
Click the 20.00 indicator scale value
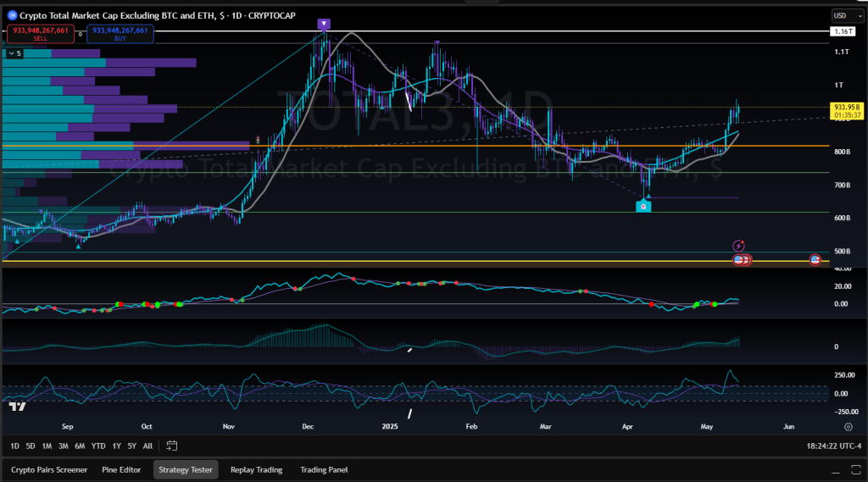[x=842, y=286]
